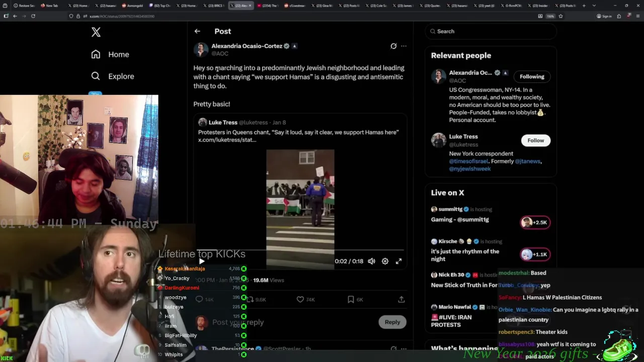Open the x.com/luketress/stat… link
This screenshot has width=644, height=362.
coord(227,140)
